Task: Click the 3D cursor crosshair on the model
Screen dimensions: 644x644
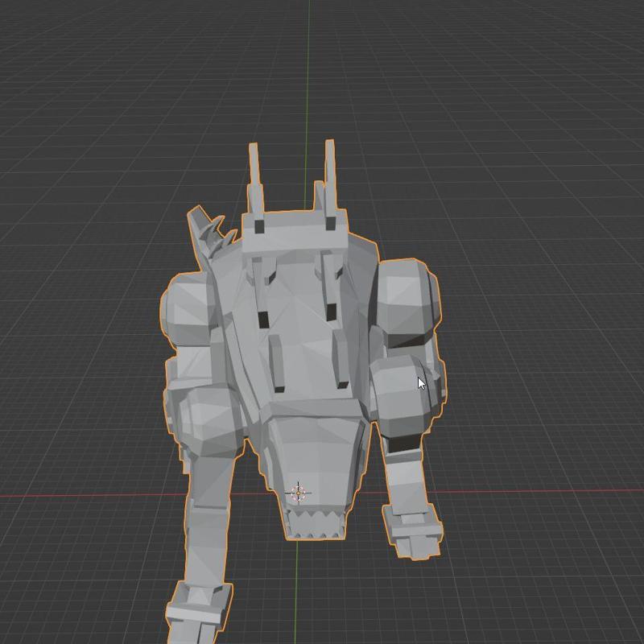Action: [x=298, y=493]
